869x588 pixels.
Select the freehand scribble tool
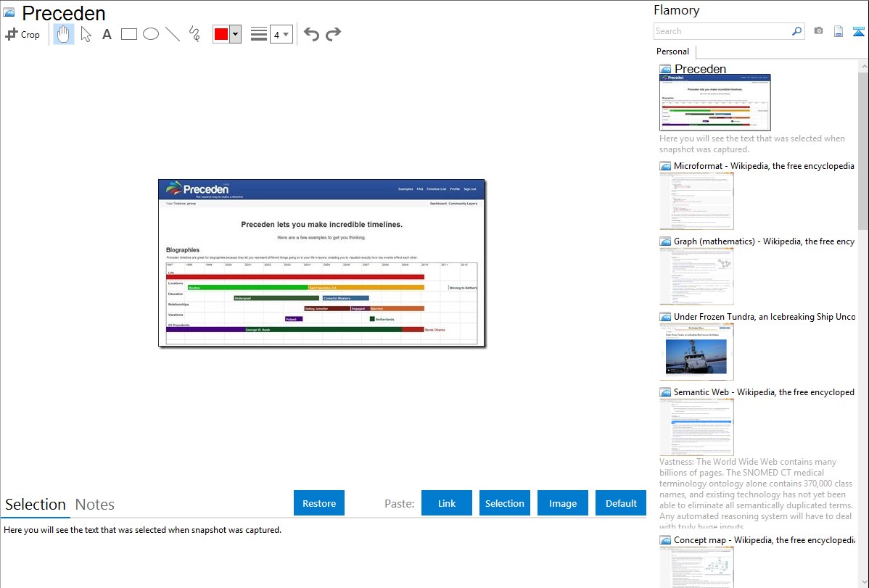194,34
